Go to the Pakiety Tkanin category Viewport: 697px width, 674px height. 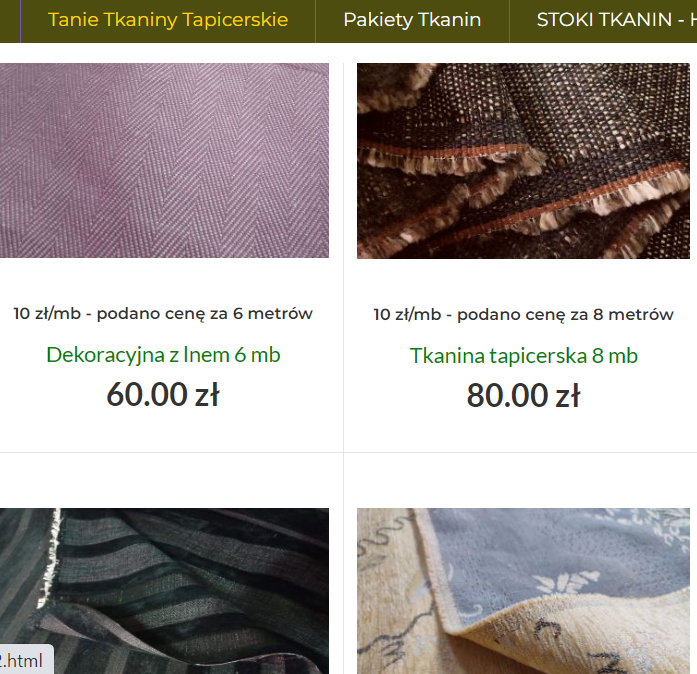pyautogui.click(x=412, y=20)
